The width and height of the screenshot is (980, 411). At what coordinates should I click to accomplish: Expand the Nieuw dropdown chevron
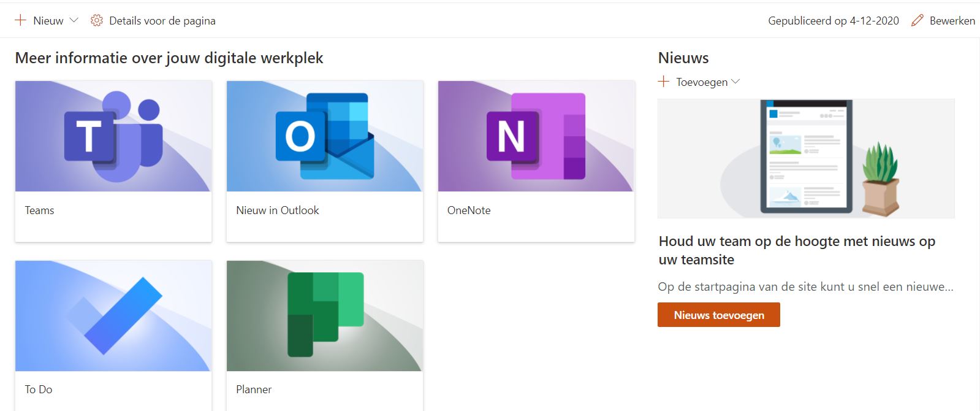tap(74, 20)
